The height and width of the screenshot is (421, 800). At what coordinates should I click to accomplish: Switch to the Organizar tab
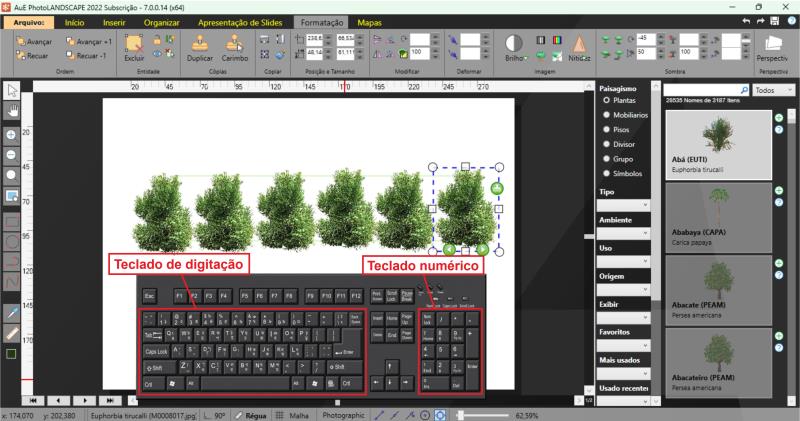click(161, 22)
